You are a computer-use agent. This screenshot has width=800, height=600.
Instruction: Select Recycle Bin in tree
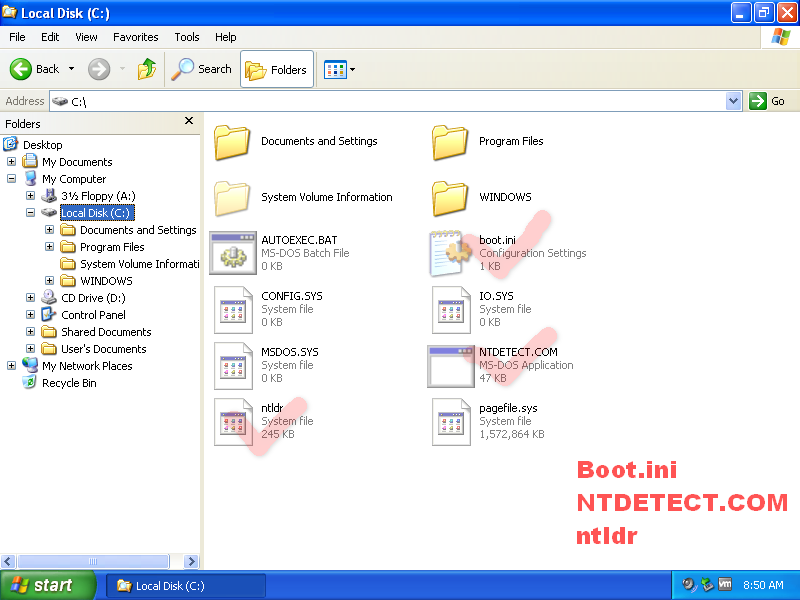69,383
